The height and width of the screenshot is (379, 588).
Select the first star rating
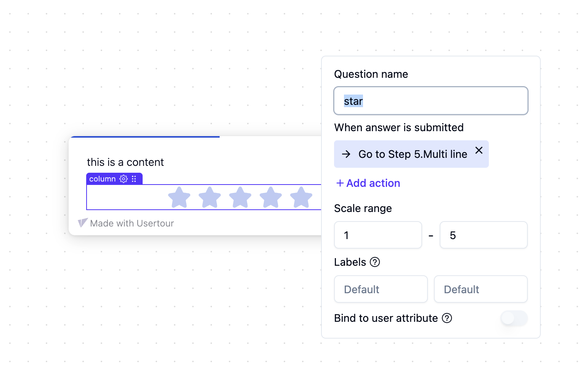click(179, 197)
